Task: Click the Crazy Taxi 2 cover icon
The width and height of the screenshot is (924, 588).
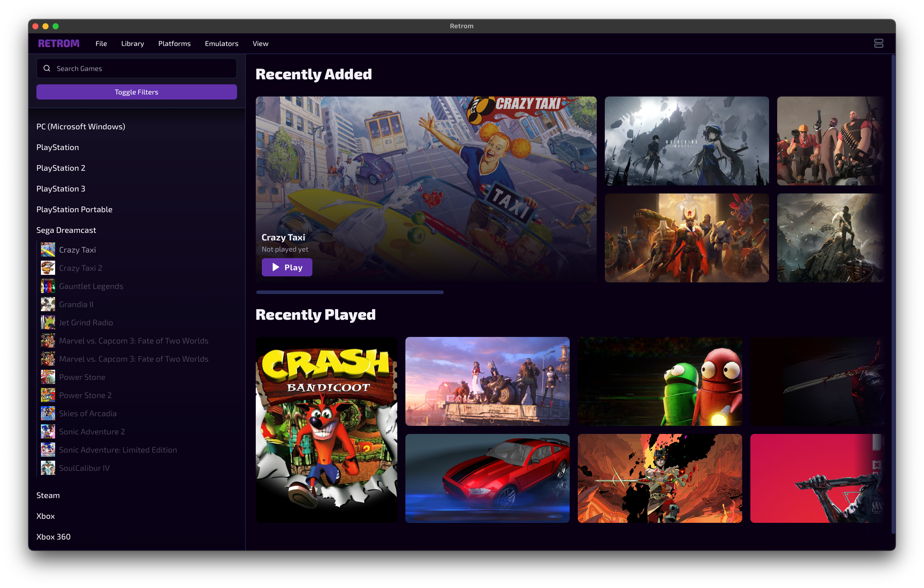Action: coord(48,268)
